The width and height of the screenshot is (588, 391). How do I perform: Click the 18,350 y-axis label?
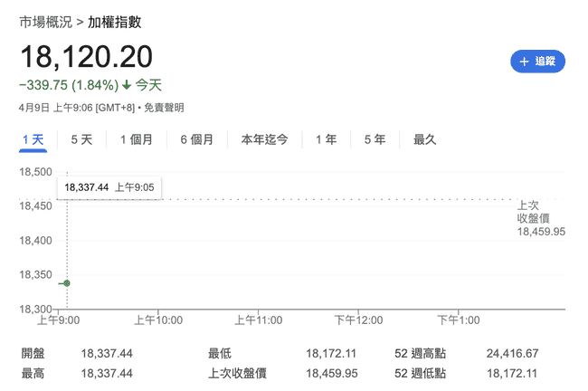point(35,275)
